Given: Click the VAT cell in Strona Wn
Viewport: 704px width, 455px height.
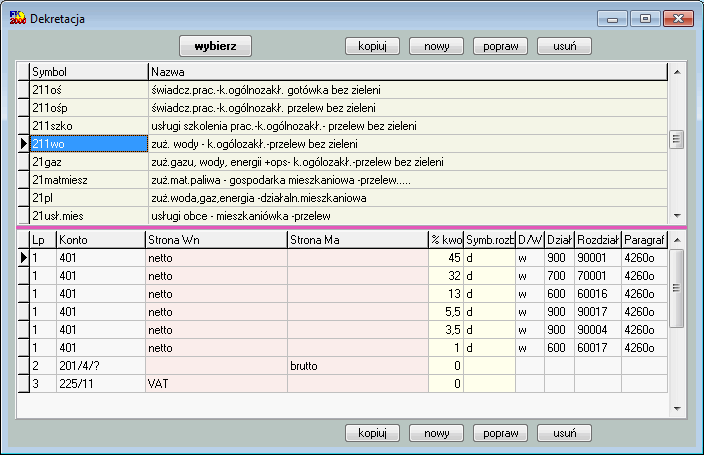Looking at the screenshot, I should [216, 384].
